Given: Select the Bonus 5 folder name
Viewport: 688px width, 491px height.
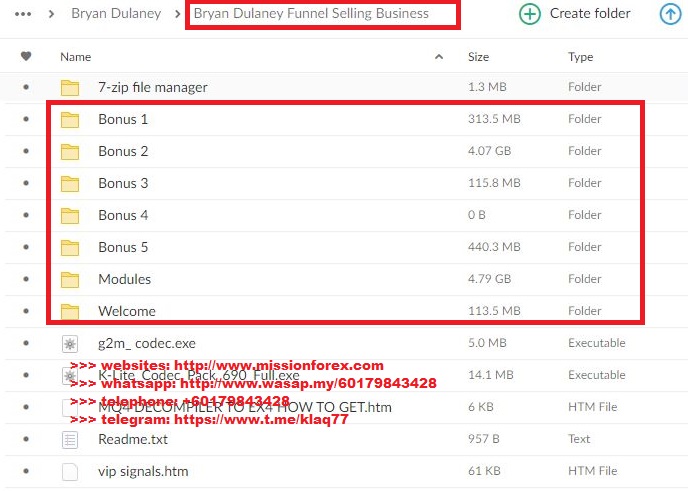Looking at the screenshot, I should [x=123, y=247].
